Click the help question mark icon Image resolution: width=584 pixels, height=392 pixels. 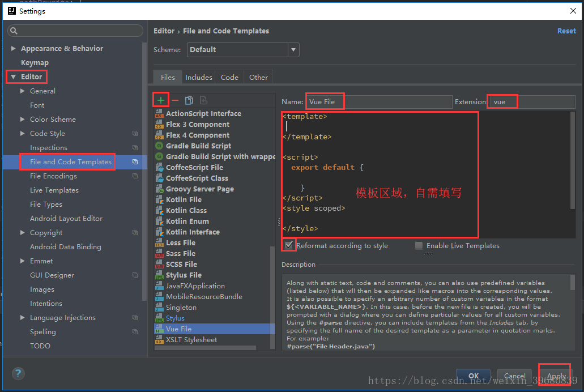coord(18,373)
